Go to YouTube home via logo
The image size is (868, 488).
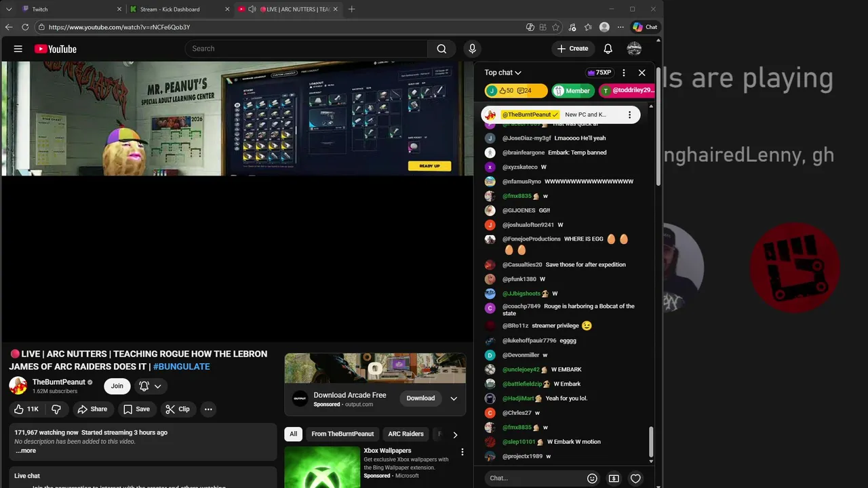pos(56,49)
